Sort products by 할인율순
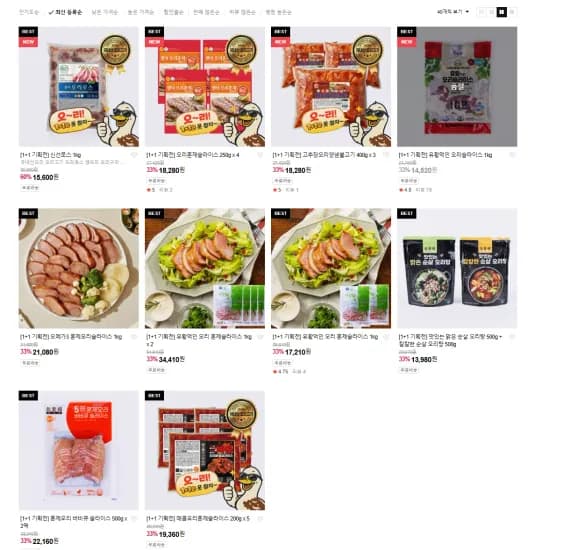This screenshot has width=585, height=550. click(x=173, y=12)
